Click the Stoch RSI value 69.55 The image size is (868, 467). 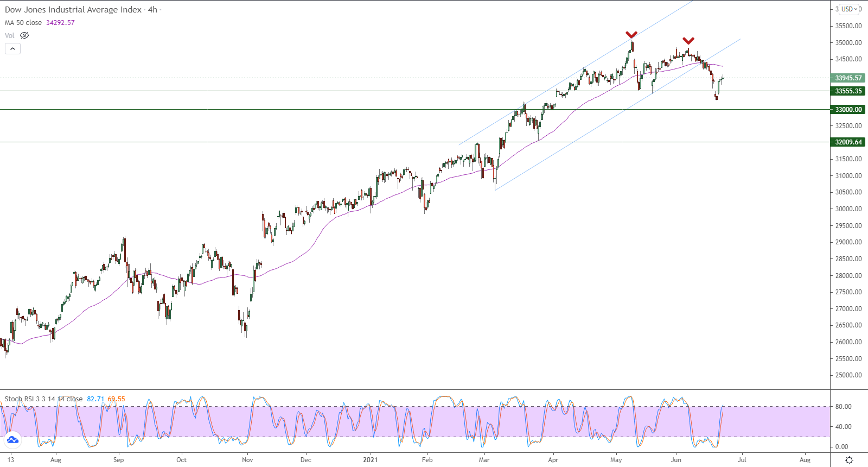coord(116,399)
